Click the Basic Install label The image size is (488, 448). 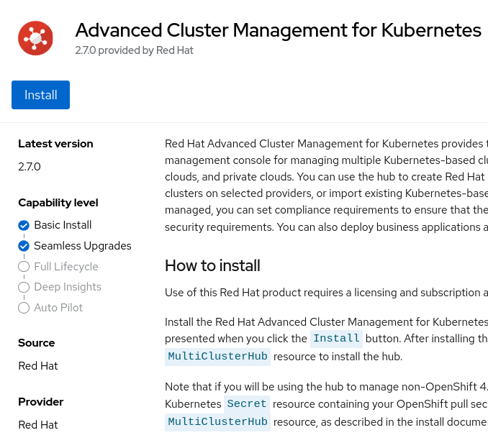coord(63,225)
